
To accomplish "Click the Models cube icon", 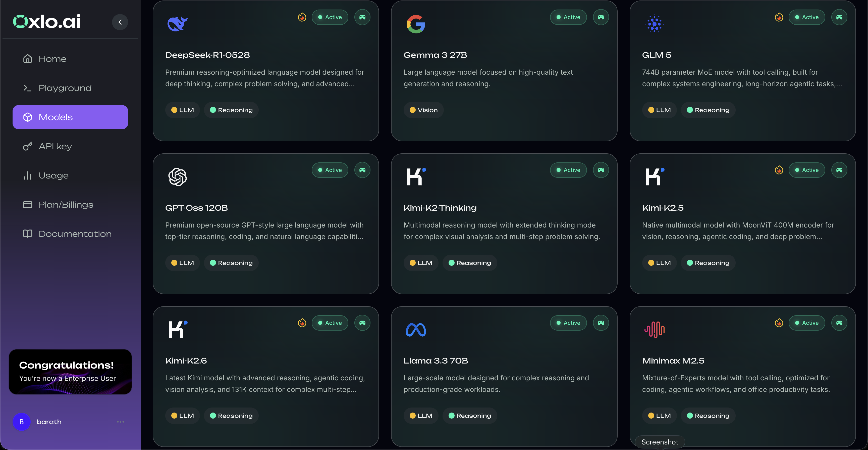I will [28, 117].
